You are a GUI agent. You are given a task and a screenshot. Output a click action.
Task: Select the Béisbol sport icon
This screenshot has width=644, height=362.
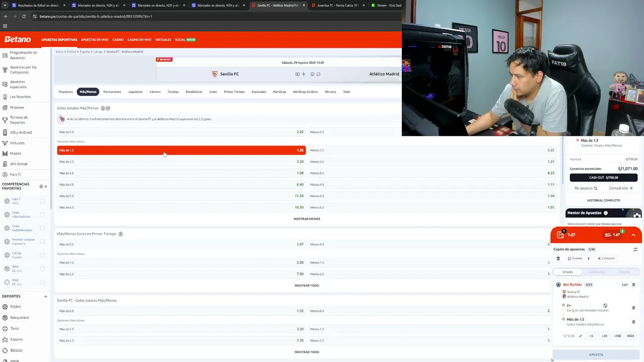pyautogui.click(x=6, y=350)
